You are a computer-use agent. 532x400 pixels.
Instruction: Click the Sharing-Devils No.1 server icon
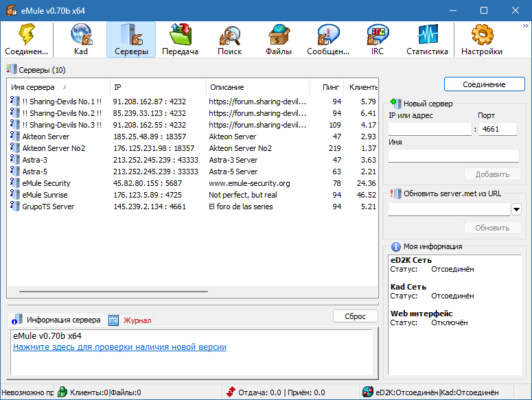click(15, 101)
